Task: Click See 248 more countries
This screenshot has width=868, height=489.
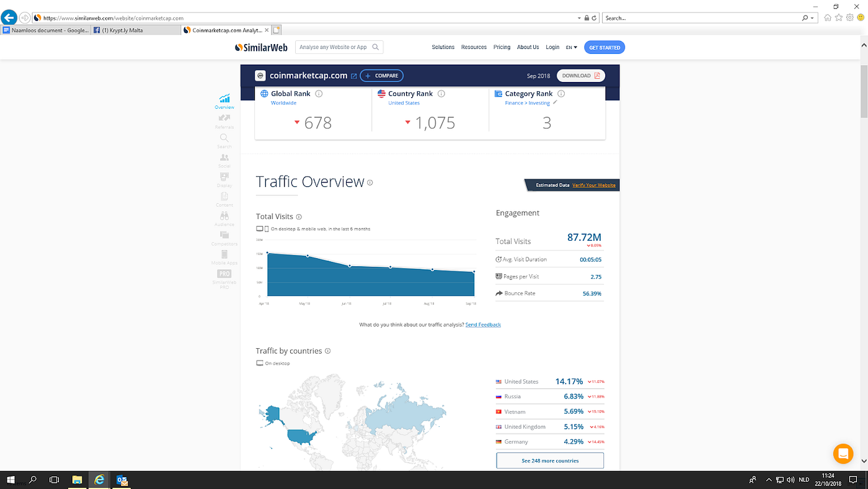Action: [549, 460]
